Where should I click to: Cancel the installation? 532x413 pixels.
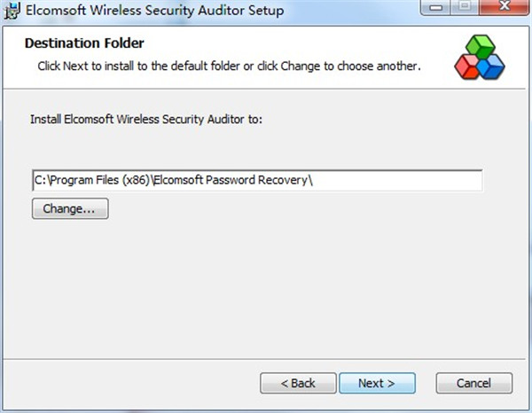[x=474, y=383]
